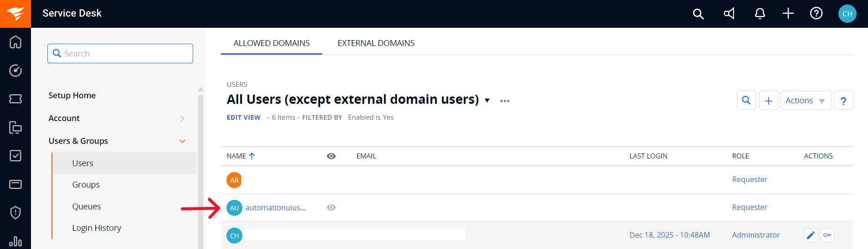Image resolution: width=868 pixels, height=249 pixels.
Task: Click the announcements megaphone icon
Action: pyautogui.click(x=729, y=14)
